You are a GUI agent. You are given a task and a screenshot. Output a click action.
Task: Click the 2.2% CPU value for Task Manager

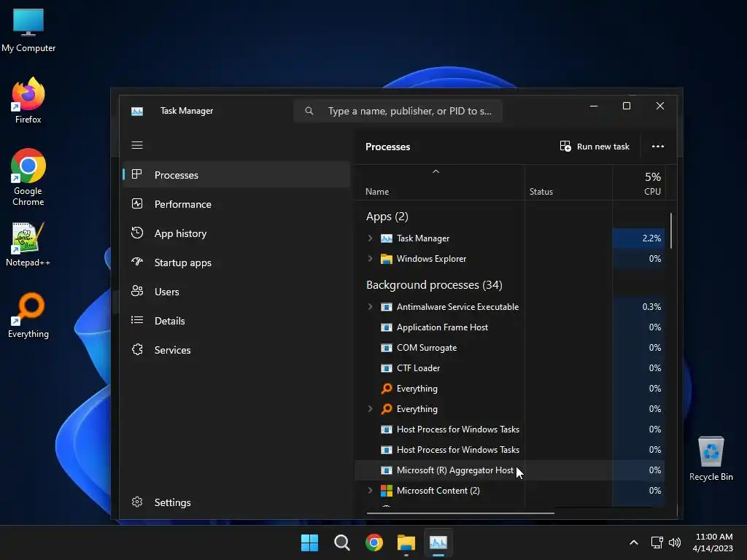[651, 238]
